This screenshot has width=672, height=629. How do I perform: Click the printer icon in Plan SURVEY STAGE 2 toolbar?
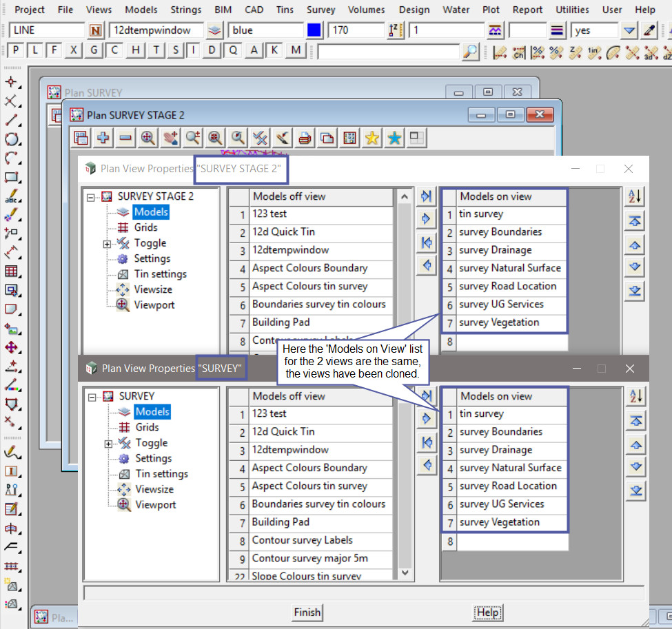point(305,138)
